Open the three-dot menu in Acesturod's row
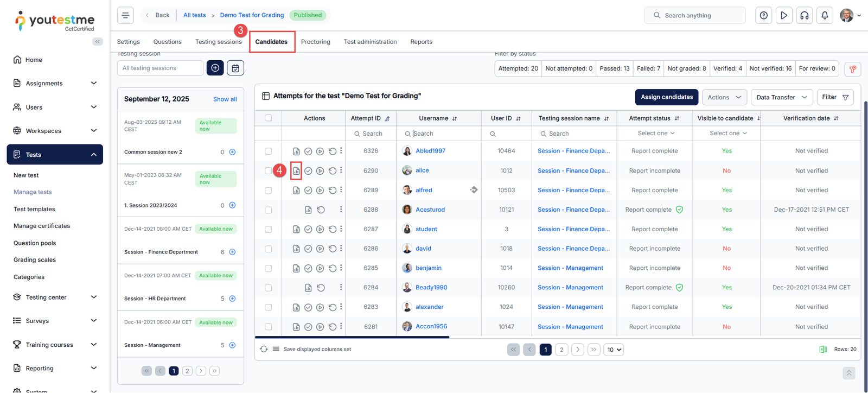The height and width of the screenshot is (393, 868). coord(341,210)
